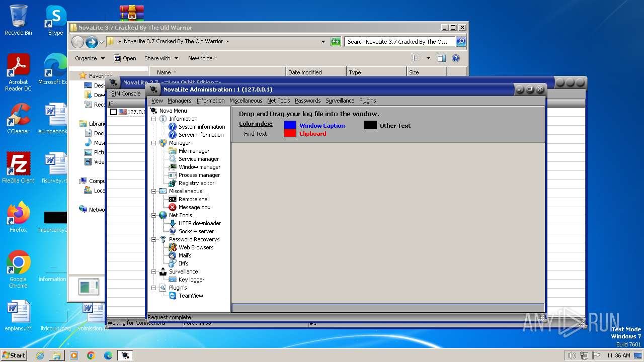Click NovaLite taskbar button
Image resolution: width=644 pixels, height=362 pixels.
(x=125, y=355)
